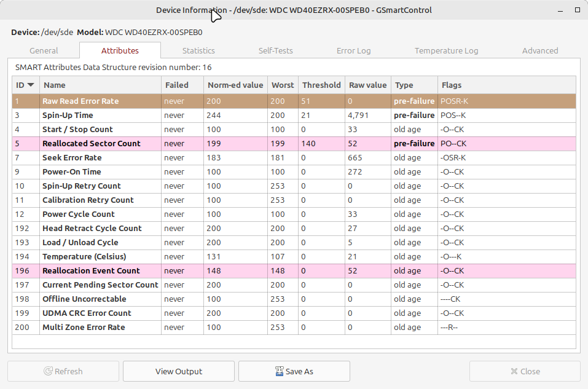Maximize the GSmartControl window
Image resolution: width=588 pixels, height=389 pixels.
pos(578,10)
